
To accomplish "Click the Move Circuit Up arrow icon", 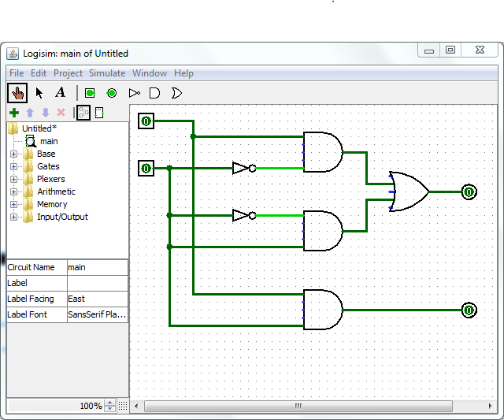I will pyautogui.click(x=30, y=113).
